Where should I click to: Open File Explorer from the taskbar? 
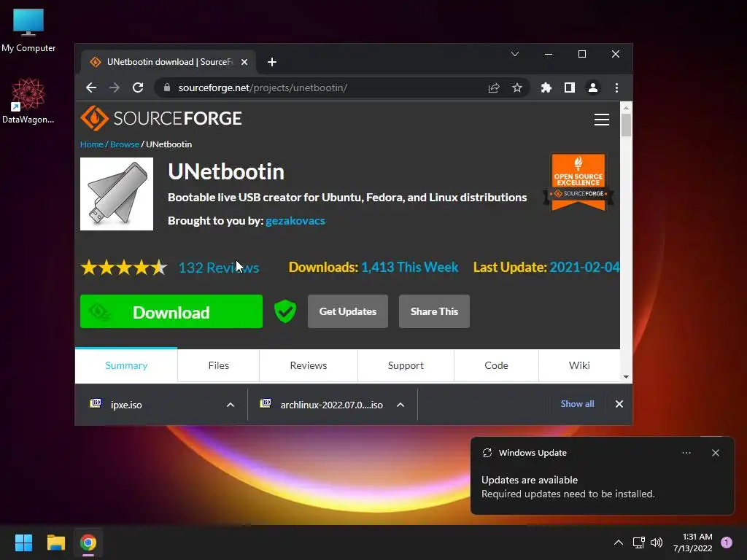(55, 542)
